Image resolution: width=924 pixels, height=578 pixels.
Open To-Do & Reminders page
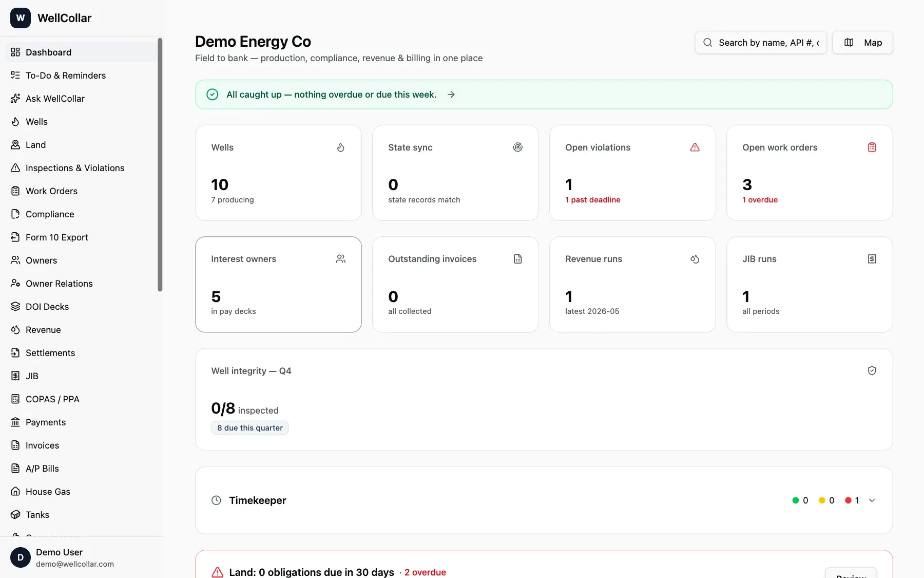[x=82, y=76]
